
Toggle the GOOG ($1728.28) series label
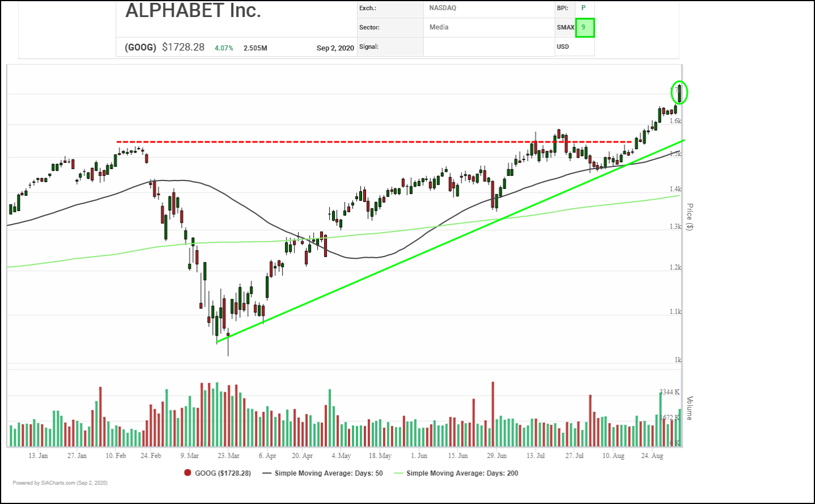(x=222, y=473)
